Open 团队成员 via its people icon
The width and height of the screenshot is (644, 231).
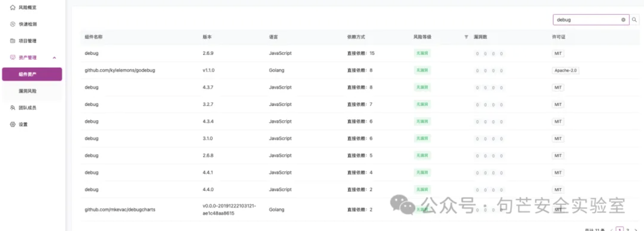coord(13,108)
